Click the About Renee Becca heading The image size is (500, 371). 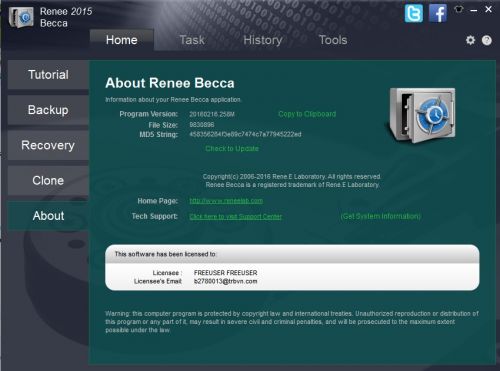[x=170, y=83]
